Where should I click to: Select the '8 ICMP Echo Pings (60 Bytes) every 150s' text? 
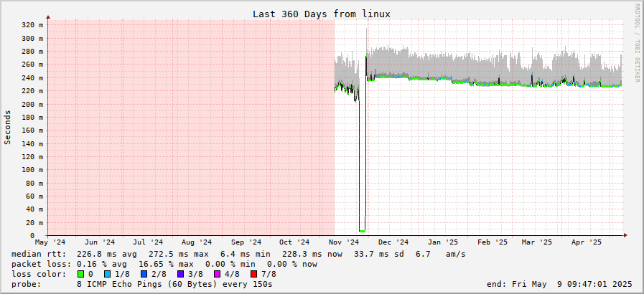tap(174, 284)
